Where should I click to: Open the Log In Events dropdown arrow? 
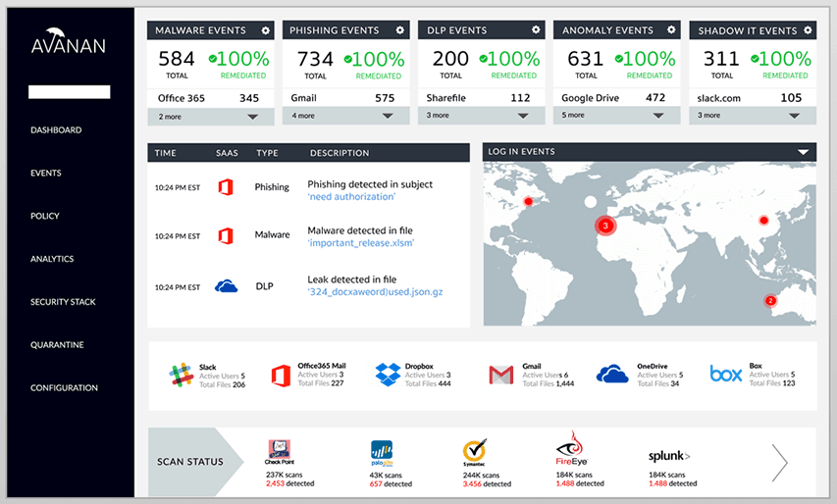(x=803, y=152)
